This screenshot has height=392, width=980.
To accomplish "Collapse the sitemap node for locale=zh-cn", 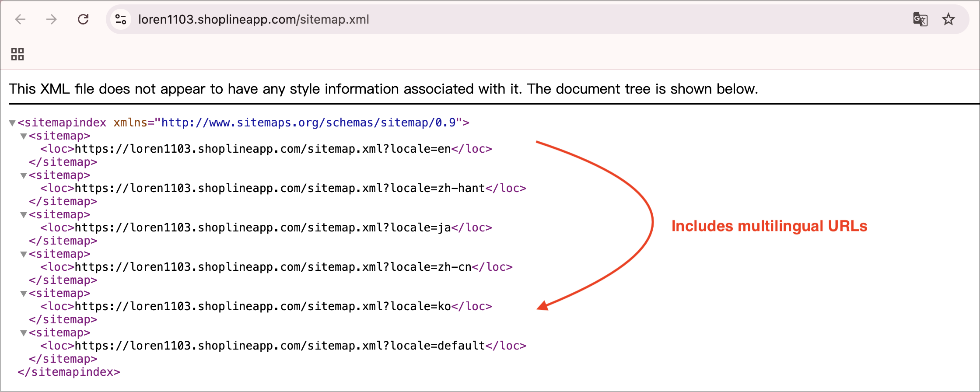I will click(24, 254).
